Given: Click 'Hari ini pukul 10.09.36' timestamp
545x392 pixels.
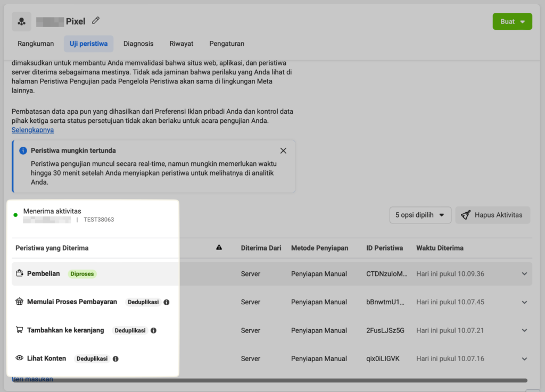Looking at the screenshot, I should [x=450, y=274].
